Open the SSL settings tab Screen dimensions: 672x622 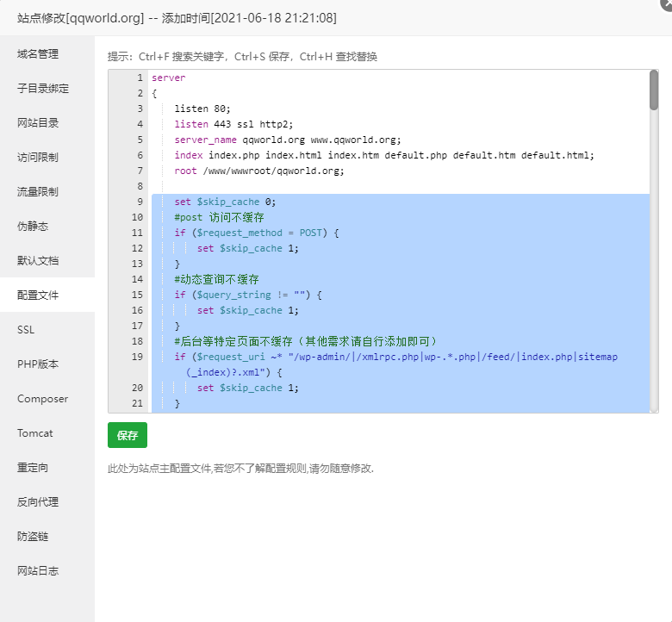pos(26,329)
